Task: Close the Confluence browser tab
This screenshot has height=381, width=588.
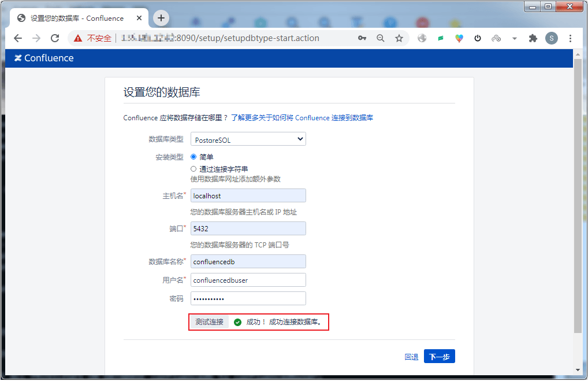Action: [139, 18]
